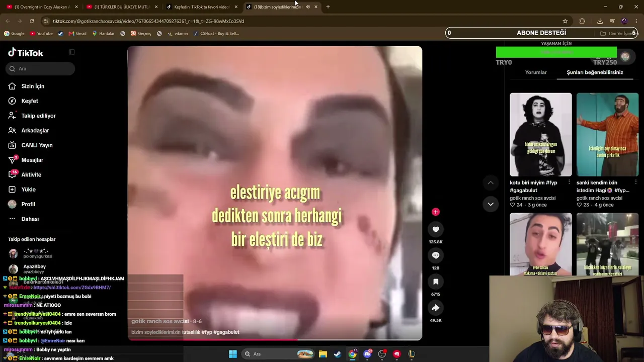Open AyazBbey followed account
644x362 pixels.
tap(34, 269)
